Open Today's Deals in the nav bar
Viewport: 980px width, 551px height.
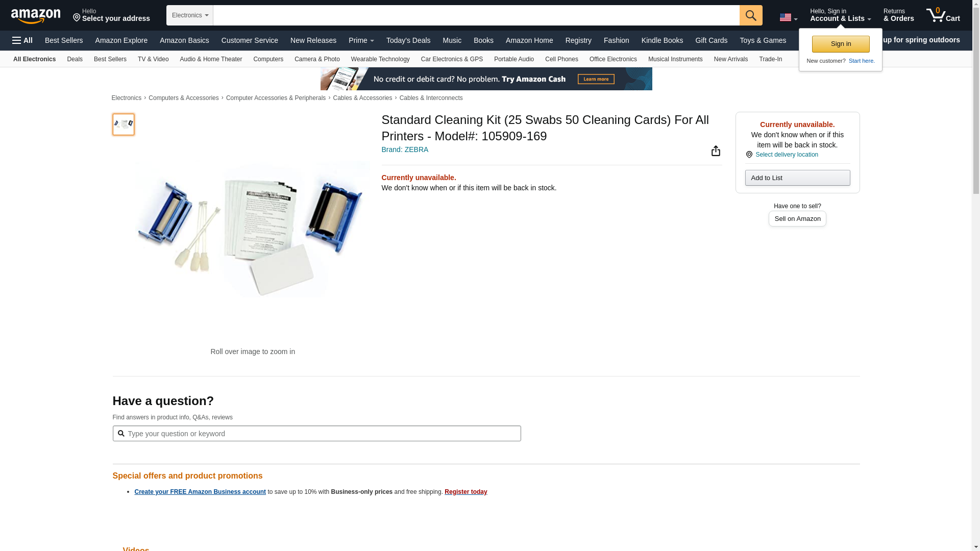point(408,40)
